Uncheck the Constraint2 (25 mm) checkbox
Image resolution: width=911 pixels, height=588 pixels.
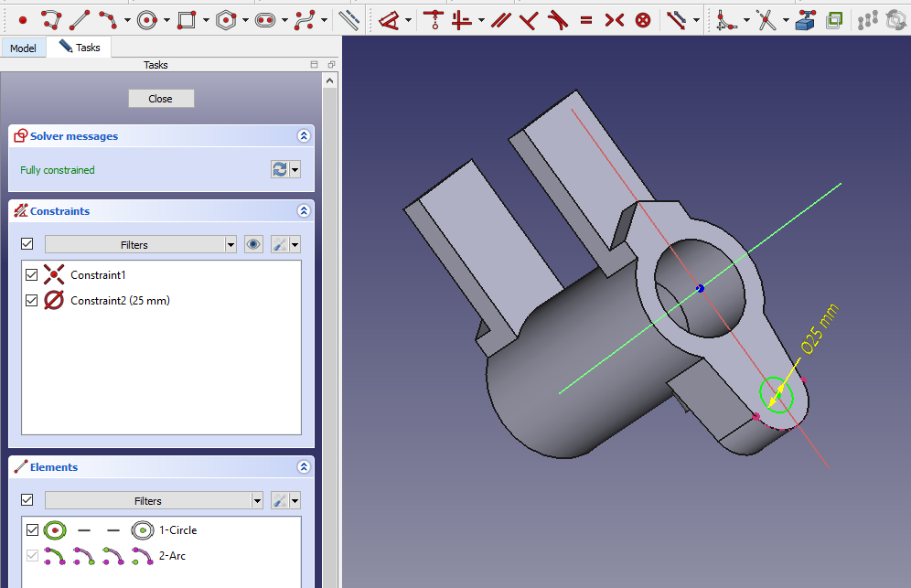pos(33,300)
